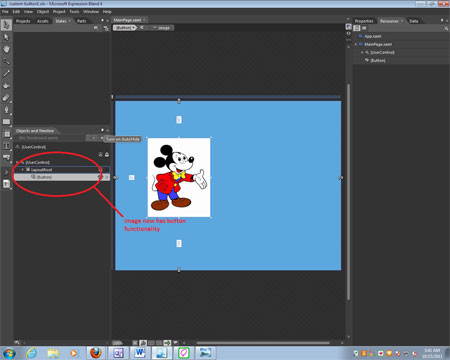This screenshot has height=360, width=450.
Task: Collapse [UserControl] node in Resources panel
Action: click(x=362, y=52)
